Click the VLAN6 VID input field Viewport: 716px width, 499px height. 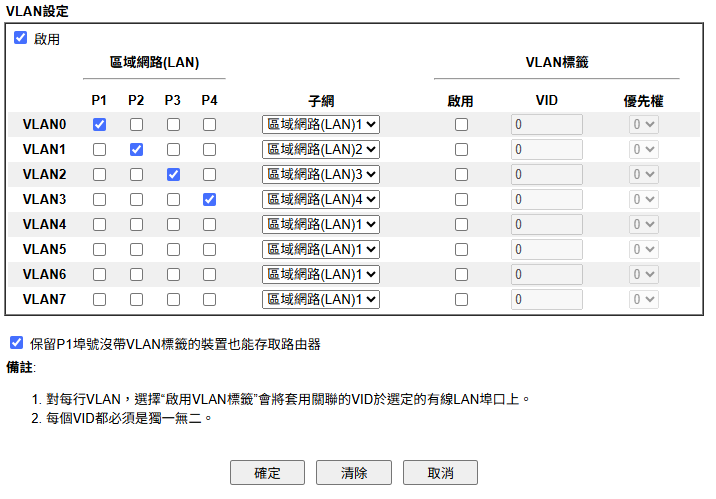(x=547, y=274)
